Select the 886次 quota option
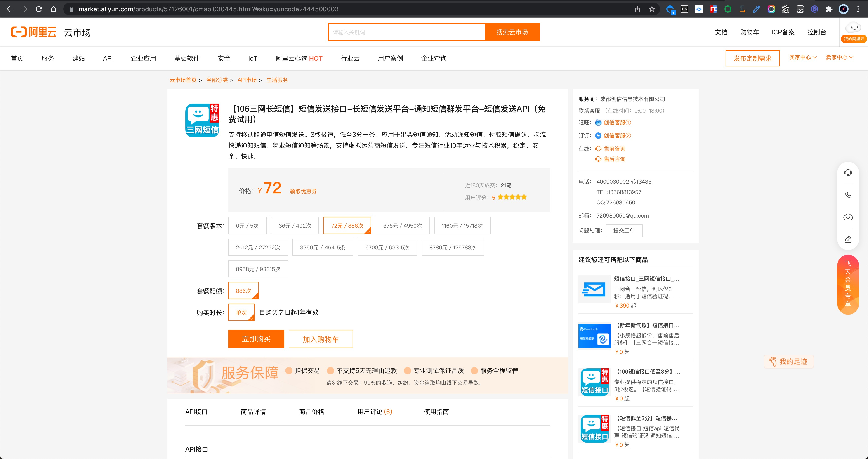868x459 pixels. [243, 291]
